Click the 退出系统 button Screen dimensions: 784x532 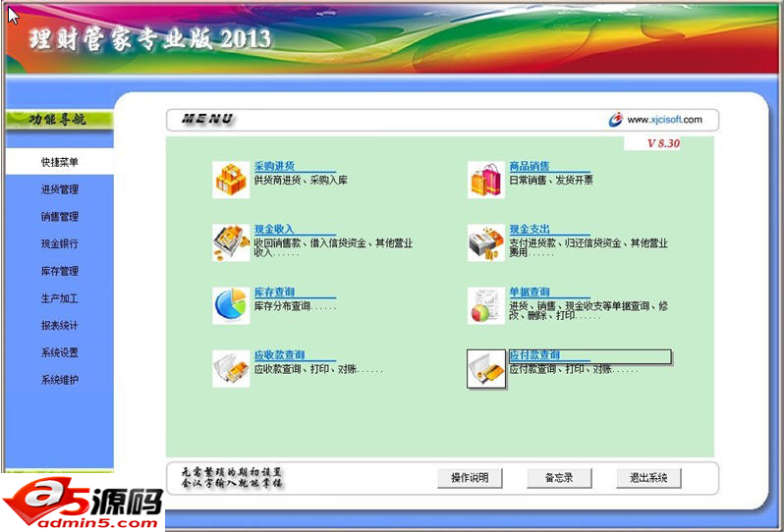(648, 478)
